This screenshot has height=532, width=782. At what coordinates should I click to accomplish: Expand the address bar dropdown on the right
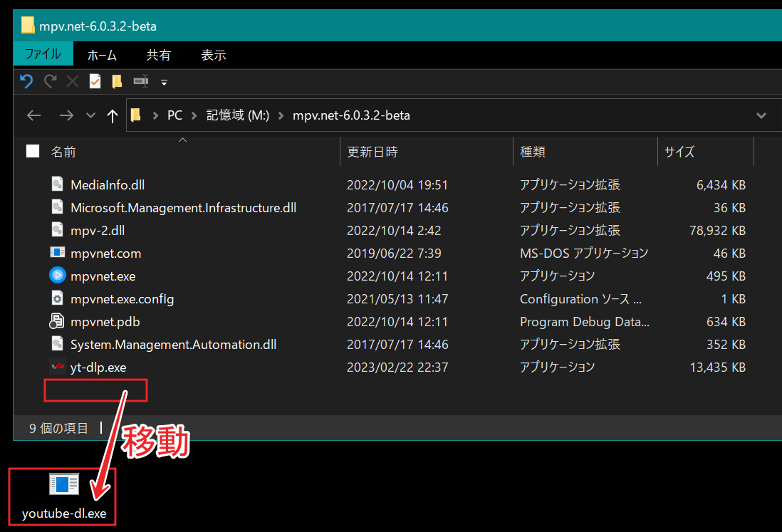(x=761, y=115)
